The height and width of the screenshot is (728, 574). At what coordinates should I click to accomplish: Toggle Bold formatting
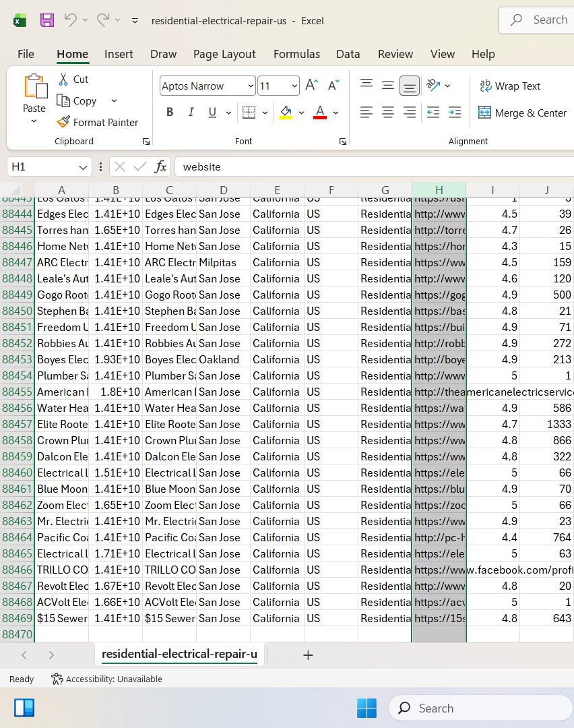click(x=170, y=112)
